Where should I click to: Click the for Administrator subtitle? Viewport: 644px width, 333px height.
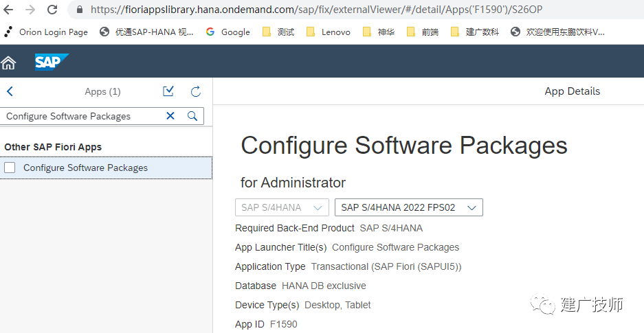293,182
